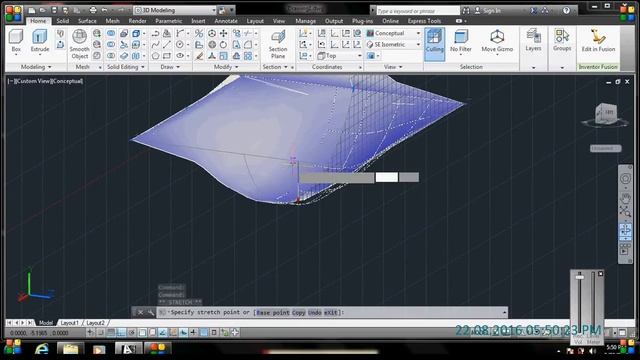Open the navigation wheel in navigation bar
The width and height of the screenshot is (640, 360).
(625, 178)
